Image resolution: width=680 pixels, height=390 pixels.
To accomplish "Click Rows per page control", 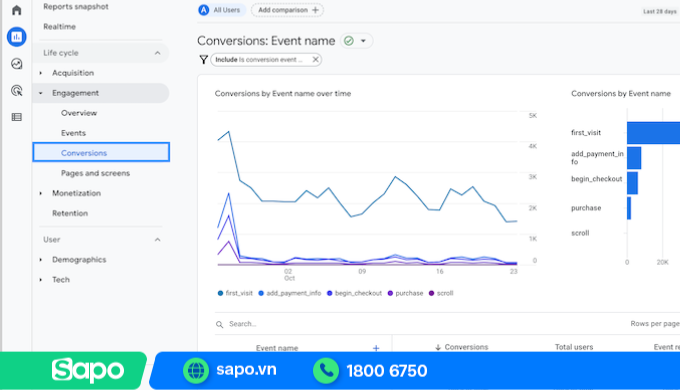I will click(655, 324).
